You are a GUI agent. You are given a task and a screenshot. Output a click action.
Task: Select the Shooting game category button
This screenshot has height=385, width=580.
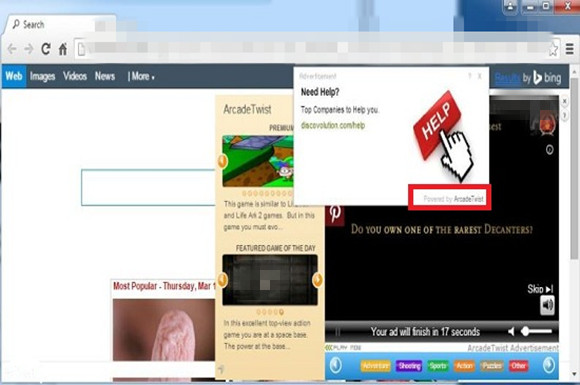pyautogui.click(x=409, y=366)
